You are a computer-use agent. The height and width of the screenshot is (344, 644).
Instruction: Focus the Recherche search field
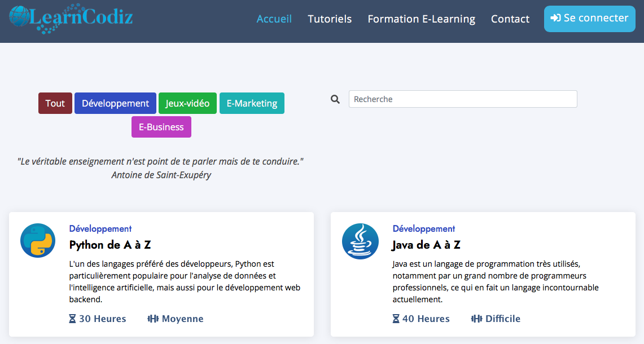[463, 99]
